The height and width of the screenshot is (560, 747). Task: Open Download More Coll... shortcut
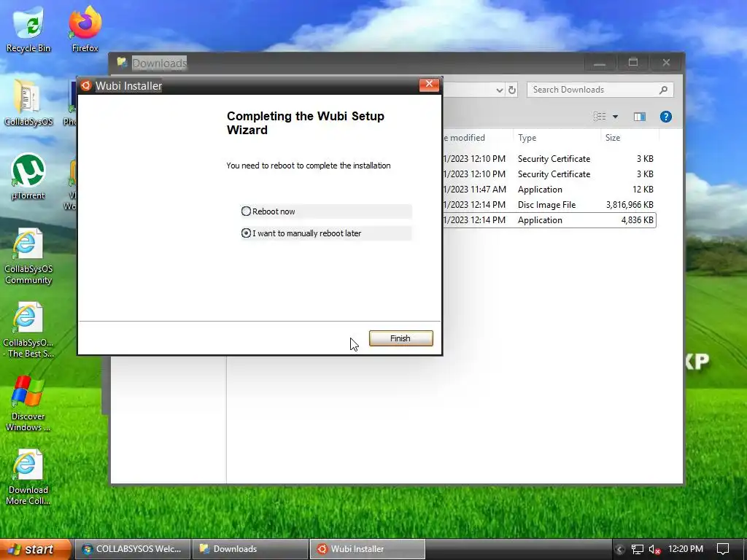pos(28,477)
